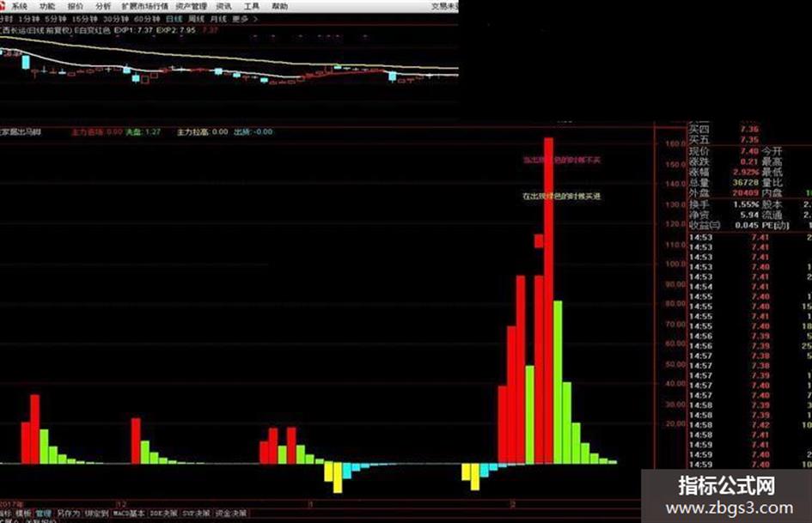Click the tallest red histogram bar
Viewport: 812px width, 523px height.
548,301
